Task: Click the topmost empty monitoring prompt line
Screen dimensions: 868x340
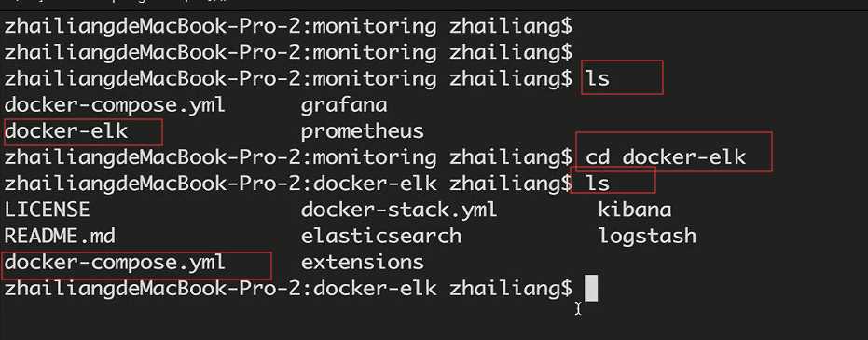Action: click(x=288, y=26)
